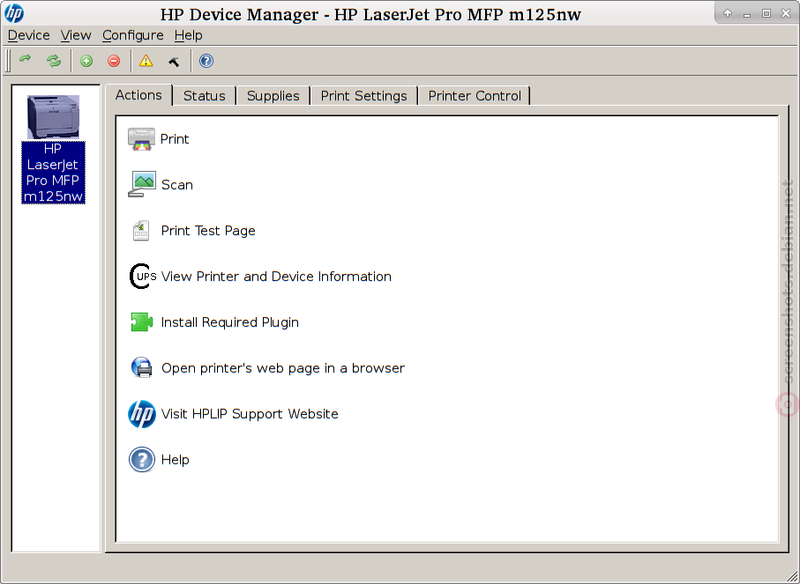Close the HP Device Manager window
800x584 pixels.
[x=786, y=14]
